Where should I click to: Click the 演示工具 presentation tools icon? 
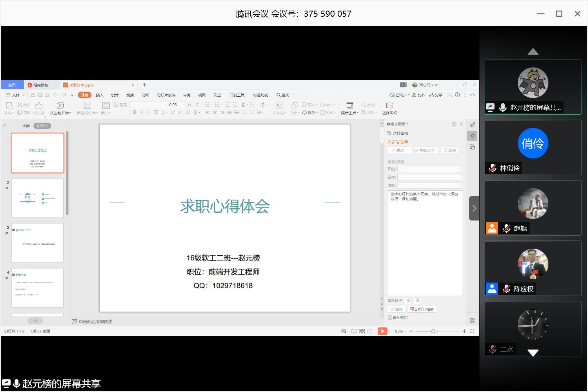[350, 106]
